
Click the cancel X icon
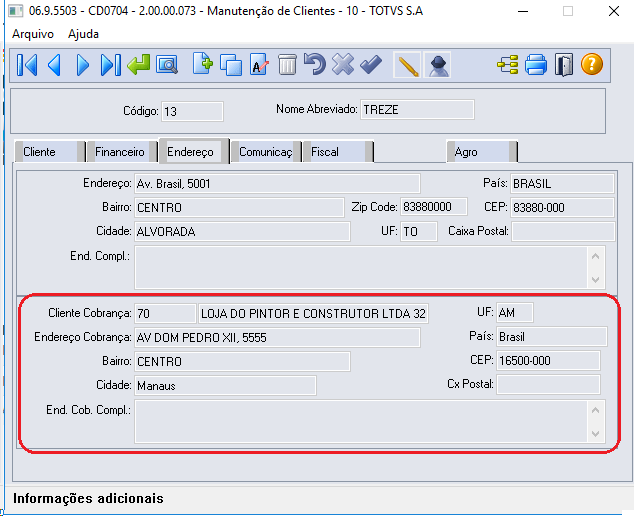(343, 65)
